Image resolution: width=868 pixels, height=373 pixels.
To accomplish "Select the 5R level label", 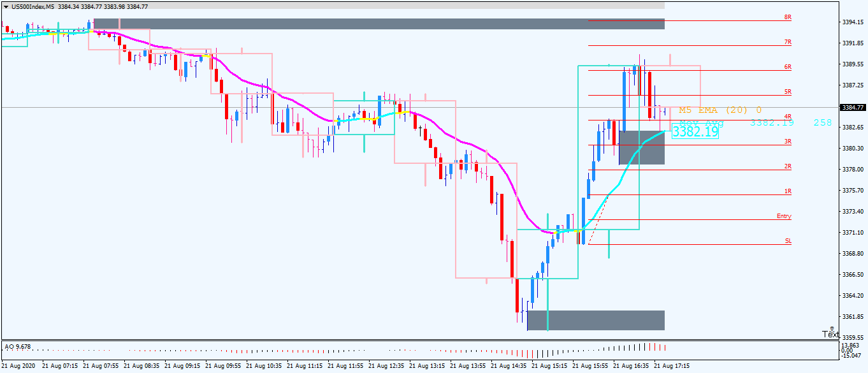I will (x=788, y=92).
